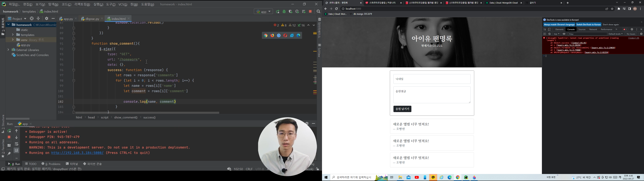Image resolution: width=644 pixels, height=181 pixels.
Task: Toggle the file read-only lock in status bar
Action: coord(317,169)
